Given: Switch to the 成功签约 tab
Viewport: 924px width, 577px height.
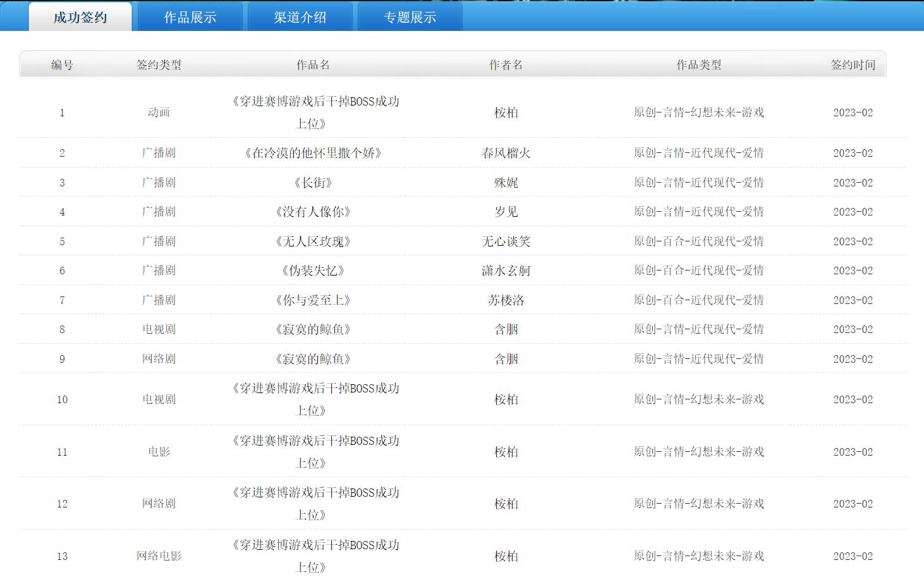Looking at the screenshot, I should 80,17.
